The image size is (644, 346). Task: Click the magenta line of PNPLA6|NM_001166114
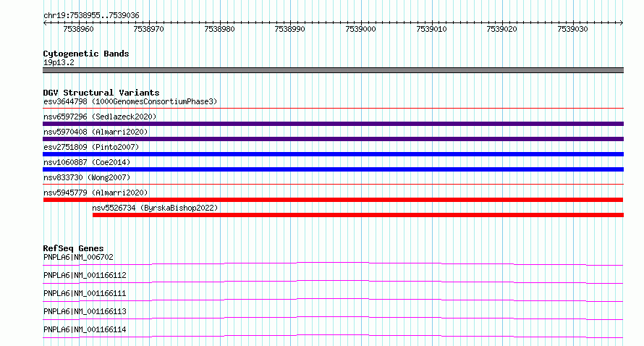click(333, 336)
